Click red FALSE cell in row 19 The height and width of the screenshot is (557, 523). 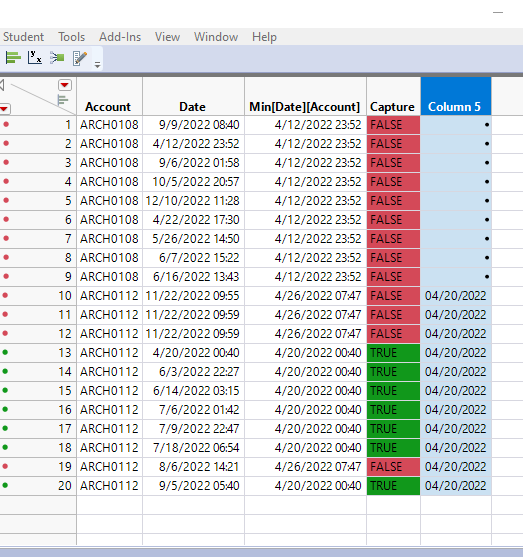coord(393,467)
